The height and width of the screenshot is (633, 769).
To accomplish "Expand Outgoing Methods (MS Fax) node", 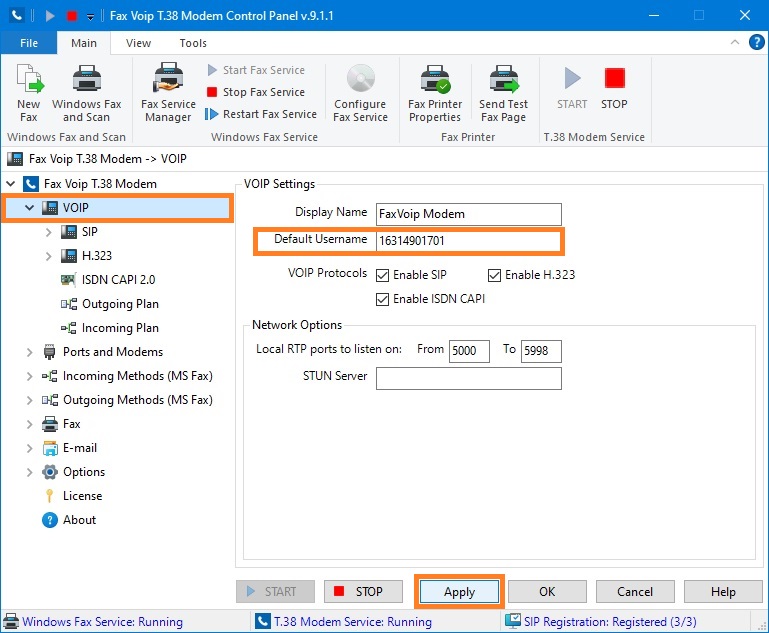I will point(29,400).
